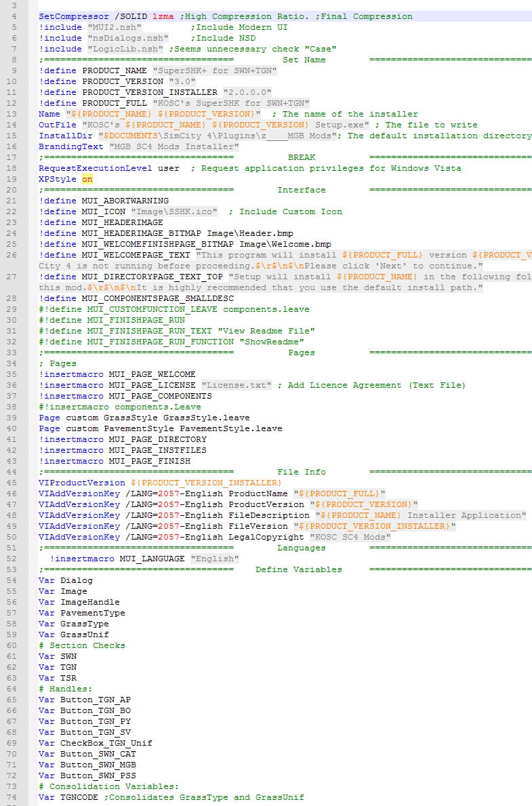532x806 pixels.
Task: Click 'Image\Header.bmp' bitmap path
Action: tap(250, 233)
